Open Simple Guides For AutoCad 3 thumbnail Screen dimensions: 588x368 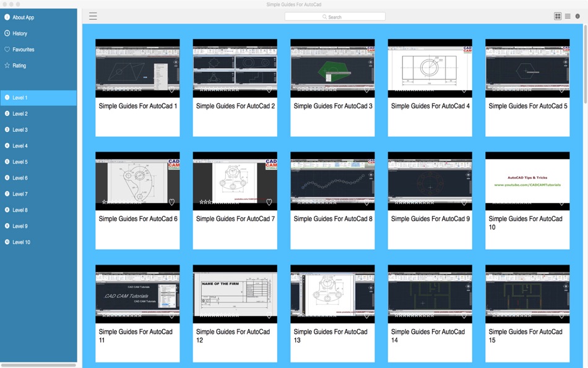click(332, 68)
